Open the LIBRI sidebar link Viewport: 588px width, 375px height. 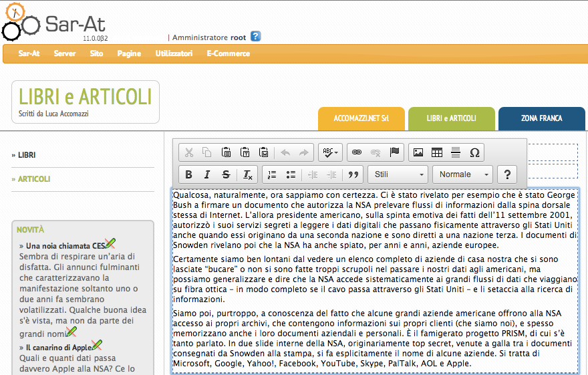[x=27, y=155]
